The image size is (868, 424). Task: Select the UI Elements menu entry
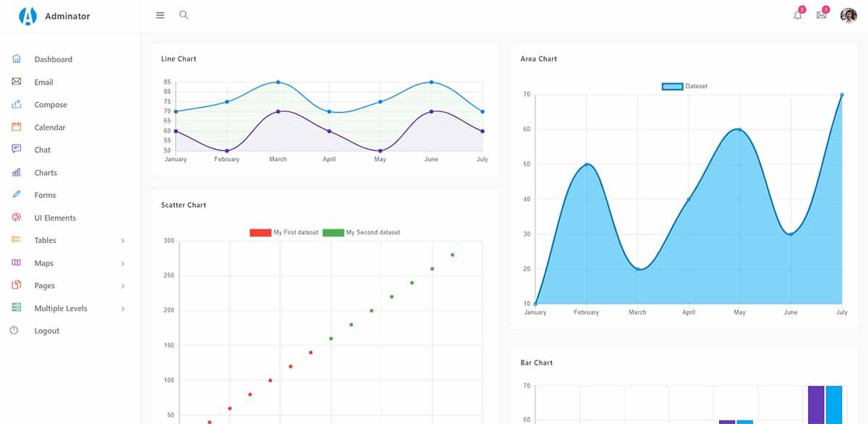pos(55,217)
